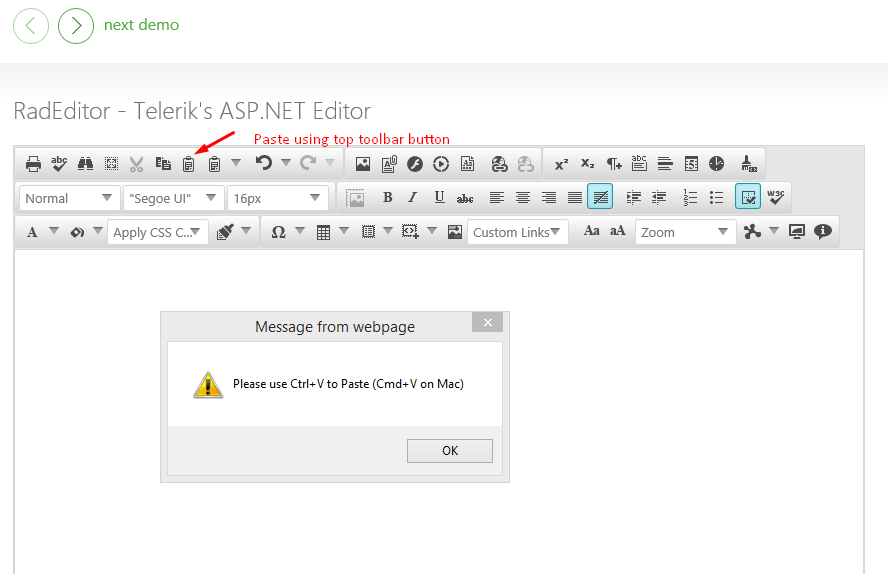The height and width of the screenshot is (574, 888).
Task: Open the Image Manager icon
Action: point(363,164)
